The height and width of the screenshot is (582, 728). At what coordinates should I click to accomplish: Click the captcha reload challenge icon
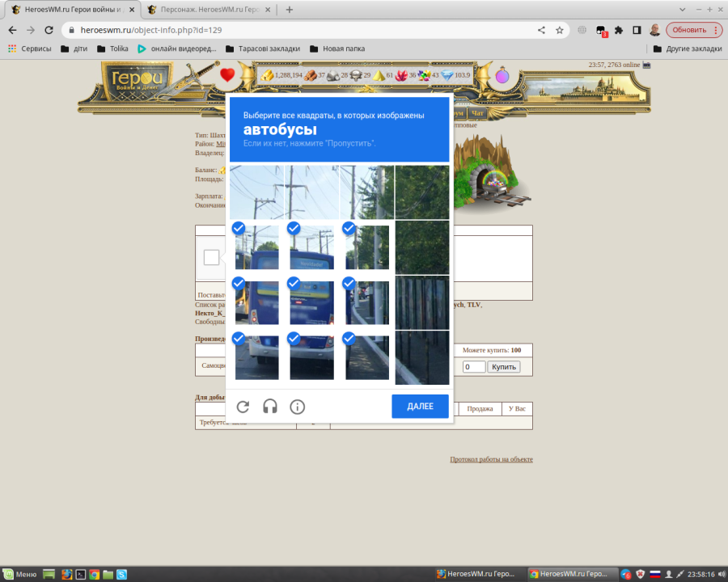tap(243, 407)
